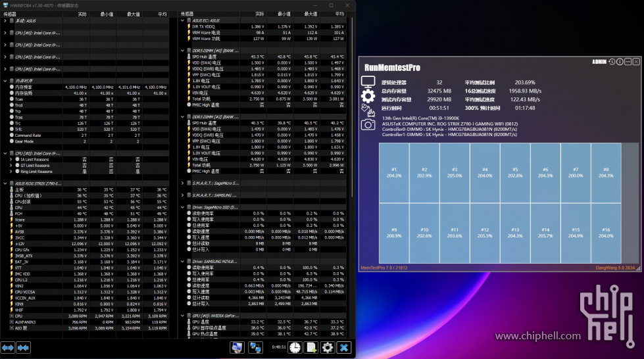
Task: Select memory test tile #16 at 204.0%
Action: pos(607,233)
